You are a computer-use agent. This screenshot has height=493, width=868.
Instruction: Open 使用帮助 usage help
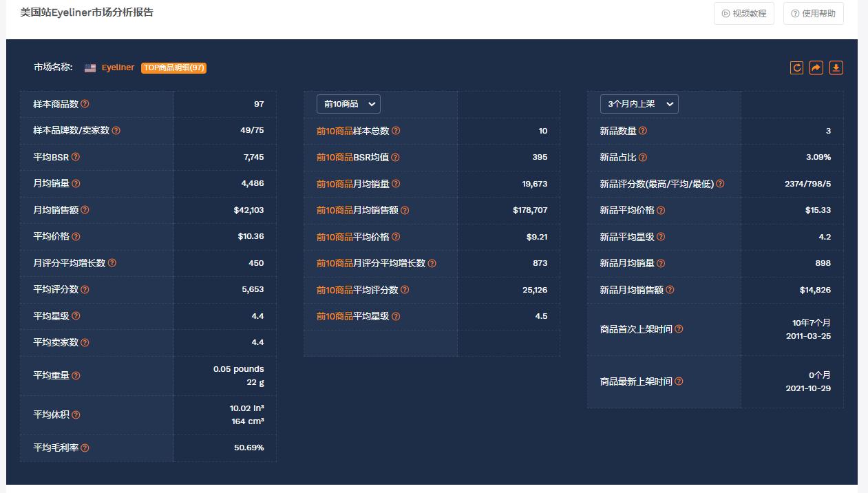(813, 13)
